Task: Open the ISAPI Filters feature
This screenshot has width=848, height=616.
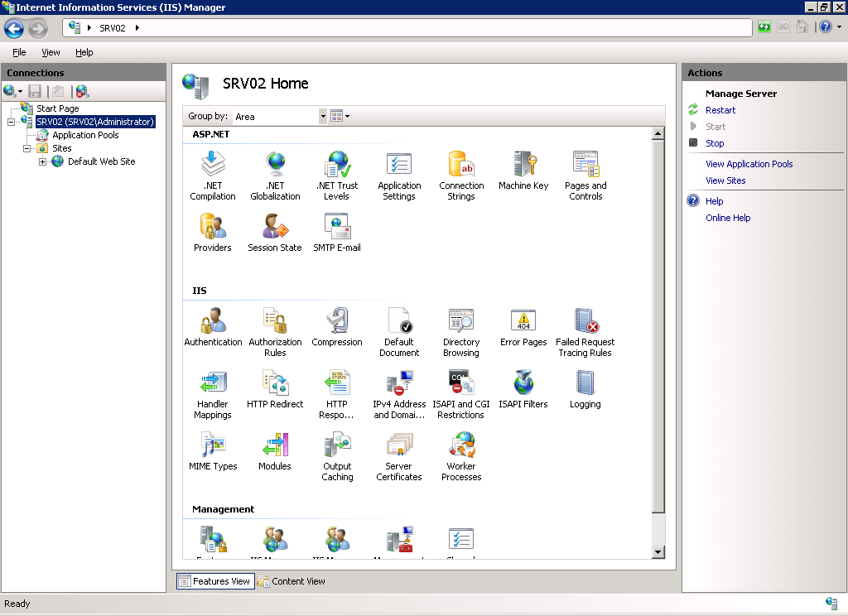Action: [523, 389]
